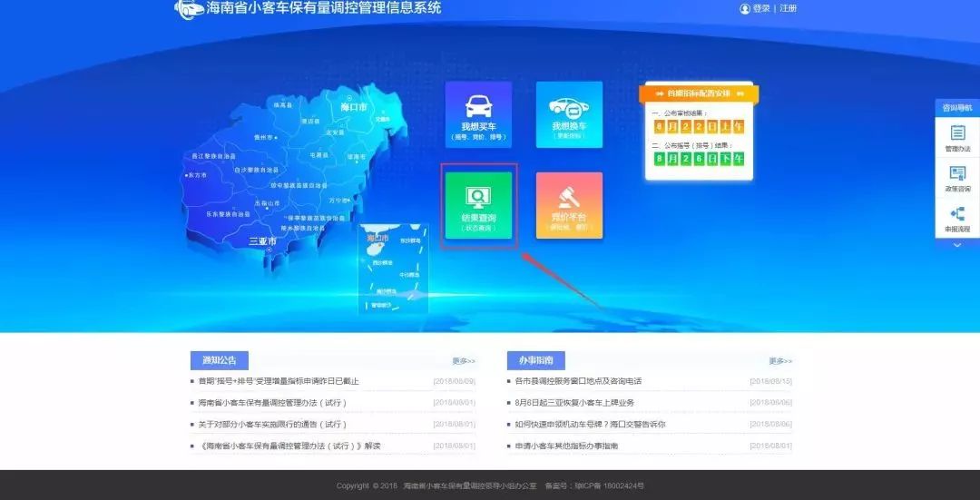
Task: Open 更多>> beside 通知公告
Action: tap(464, 361)
